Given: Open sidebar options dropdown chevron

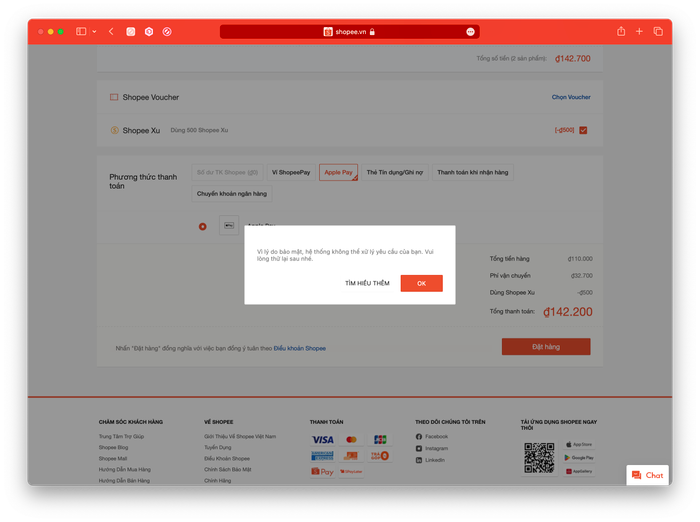Looking at the screenshot, I should (x=94, y=31).
